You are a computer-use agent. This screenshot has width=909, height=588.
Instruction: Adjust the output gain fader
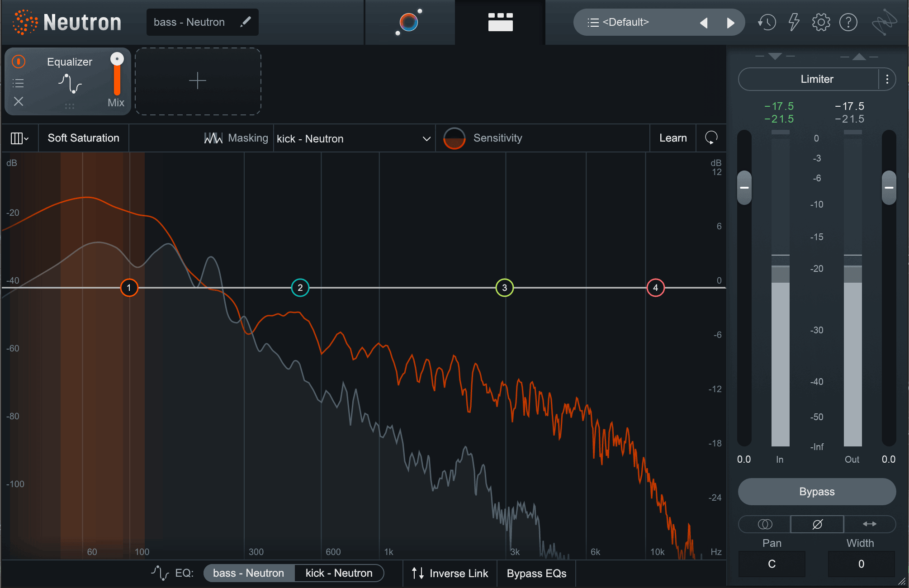tap(889, 188)
